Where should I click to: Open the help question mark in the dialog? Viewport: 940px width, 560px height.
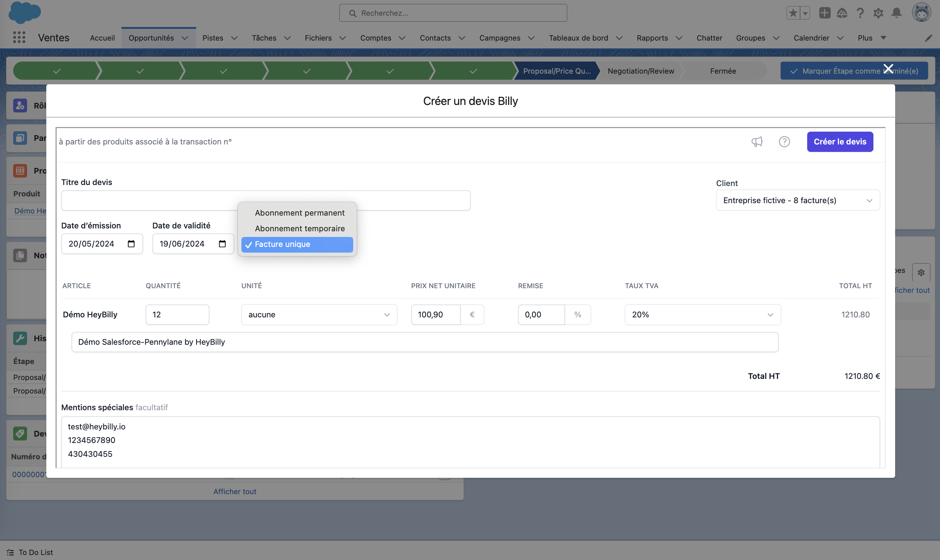pyautogui.click(x=784, y=142)
